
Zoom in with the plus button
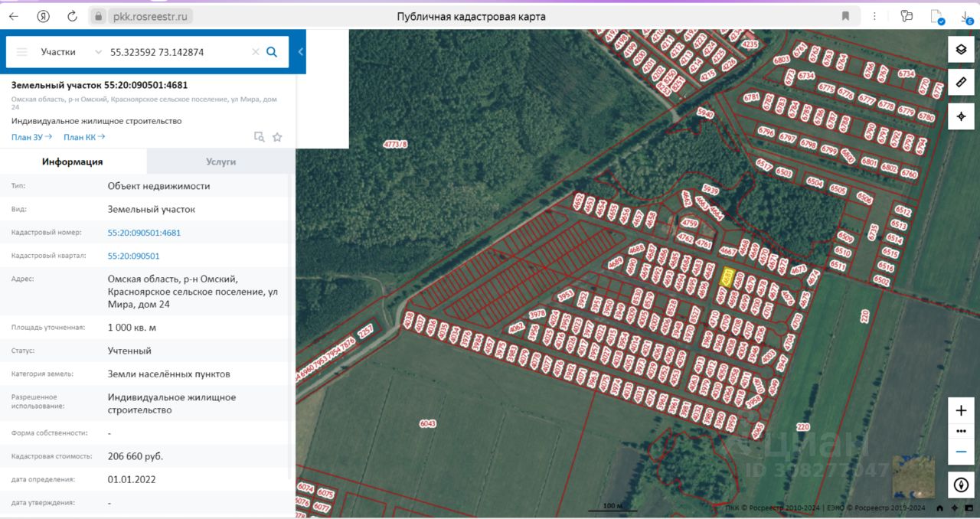[x=961, y=410]
